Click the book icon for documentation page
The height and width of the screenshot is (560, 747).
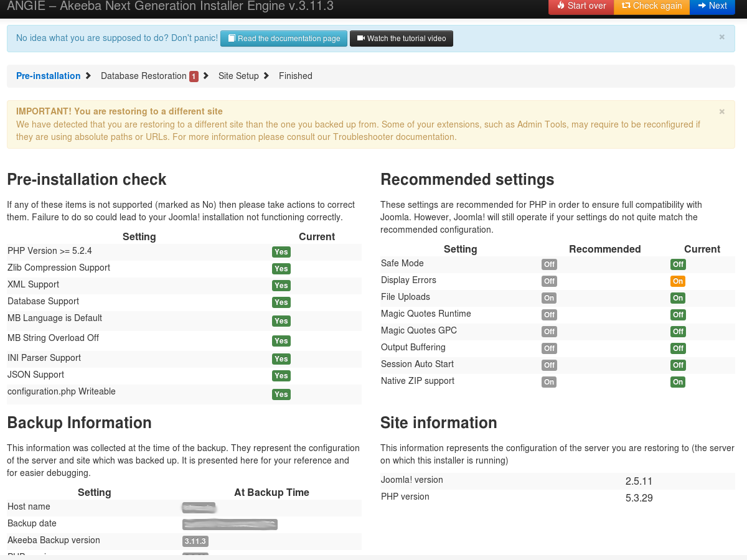[231, 39]
